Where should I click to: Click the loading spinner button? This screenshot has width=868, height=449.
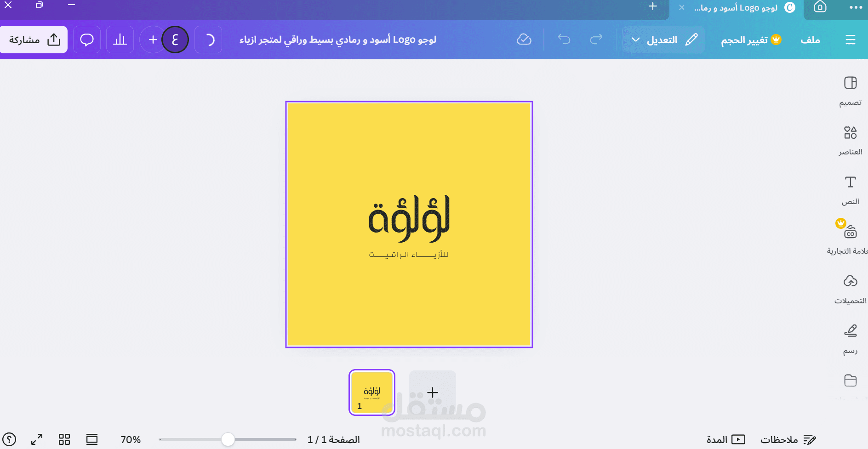[208, 40]
